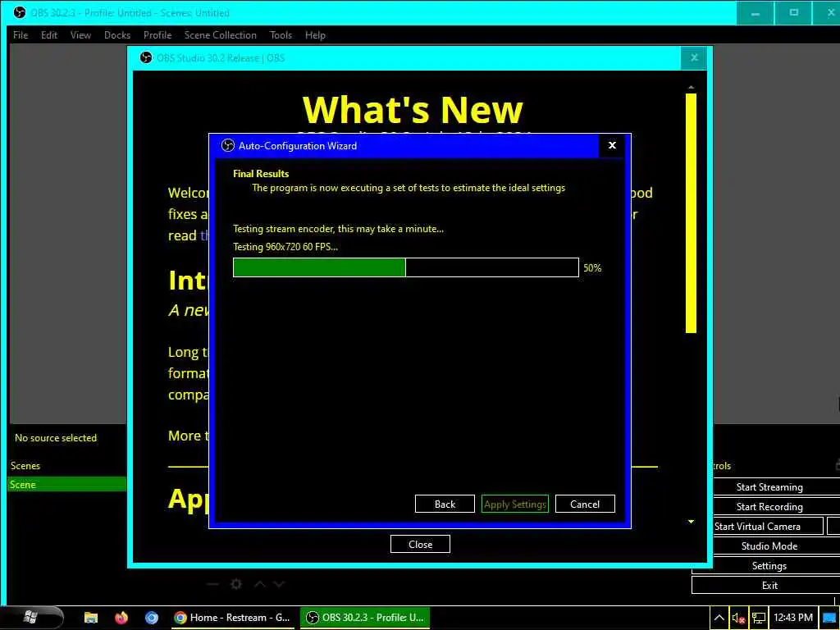Viewport: 840px width, 630px height.
Task: Switch to Chrome 'Home - Restream' taskbar window
Action: click(x=232, y=617)
